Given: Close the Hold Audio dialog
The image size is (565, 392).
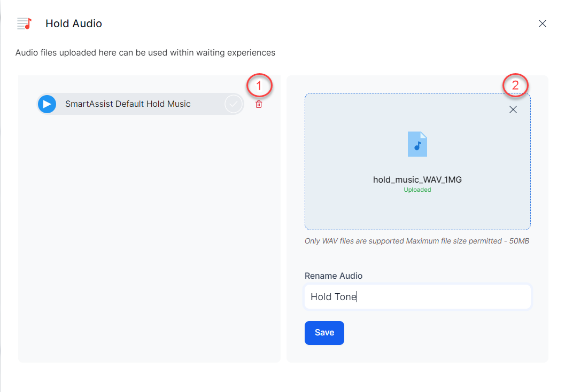Looking at the screenshot, I should (x=542, y=23).
